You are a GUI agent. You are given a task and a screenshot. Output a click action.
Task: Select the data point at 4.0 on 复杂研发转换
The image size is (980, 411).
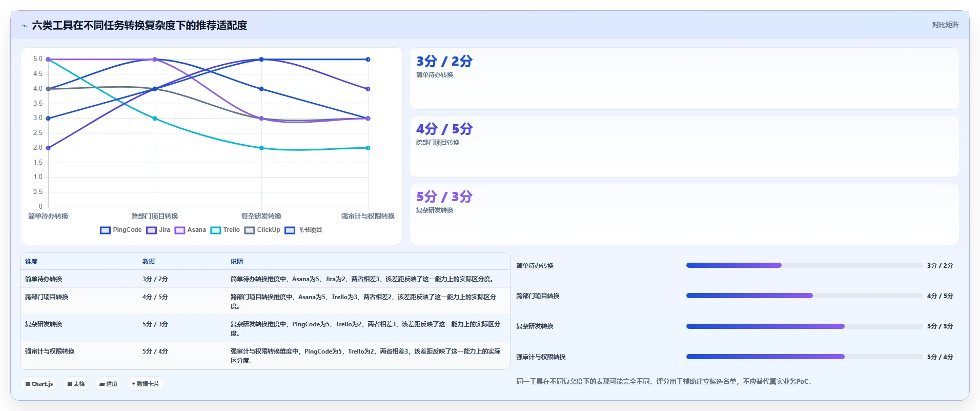coord(261,89)
